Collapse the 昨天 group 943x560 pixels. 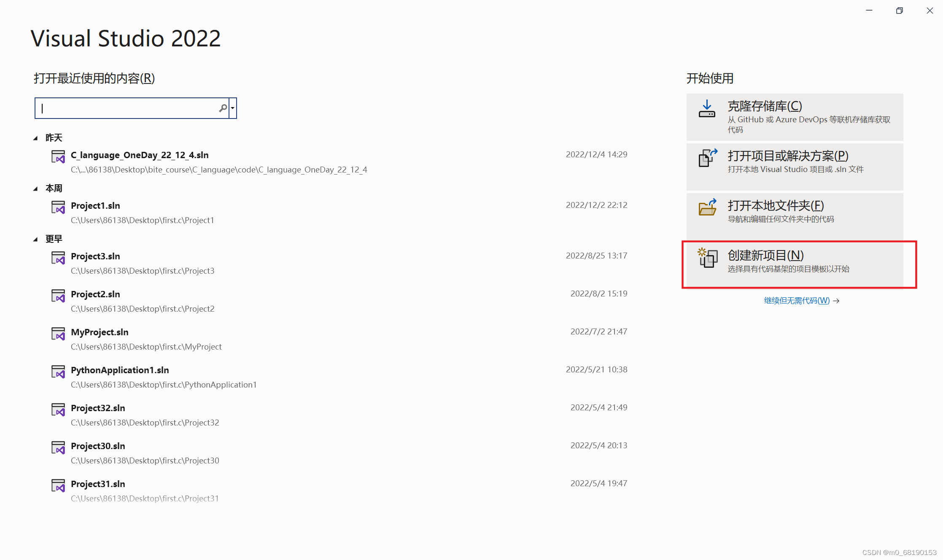(x=35, y=138)
